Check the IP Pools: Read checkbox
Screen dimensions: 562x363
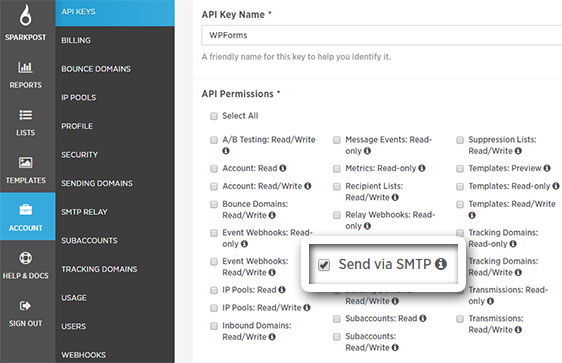(214, 290)
